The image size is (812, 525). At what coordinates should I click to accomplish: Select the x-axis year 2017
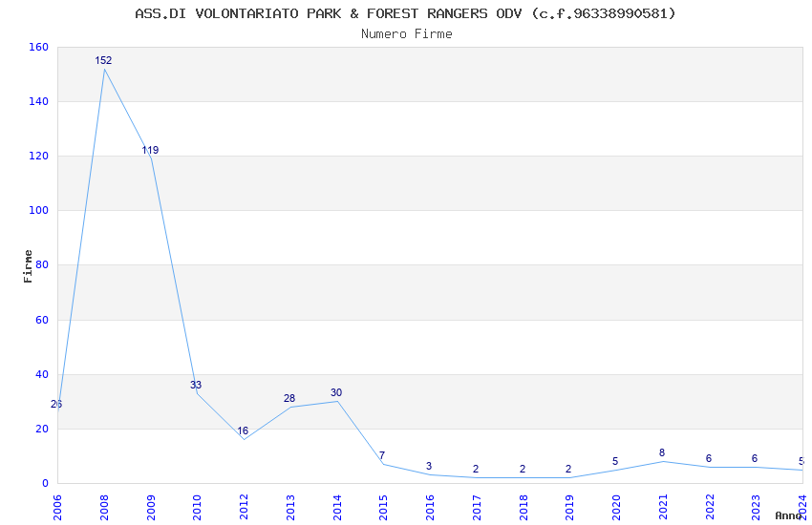tap(477, 508)
